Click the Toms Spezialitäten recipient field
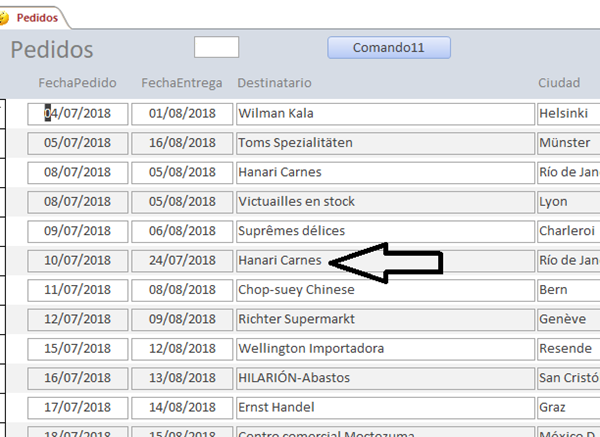 tap(385, 143)
